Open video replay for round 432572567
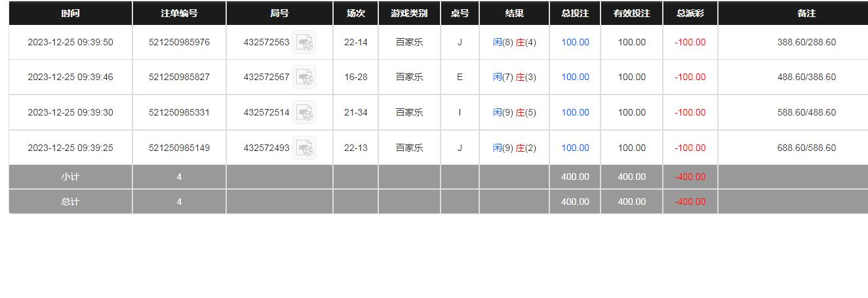The height and width of the screenshot is (298, 868). pos(304,77)
